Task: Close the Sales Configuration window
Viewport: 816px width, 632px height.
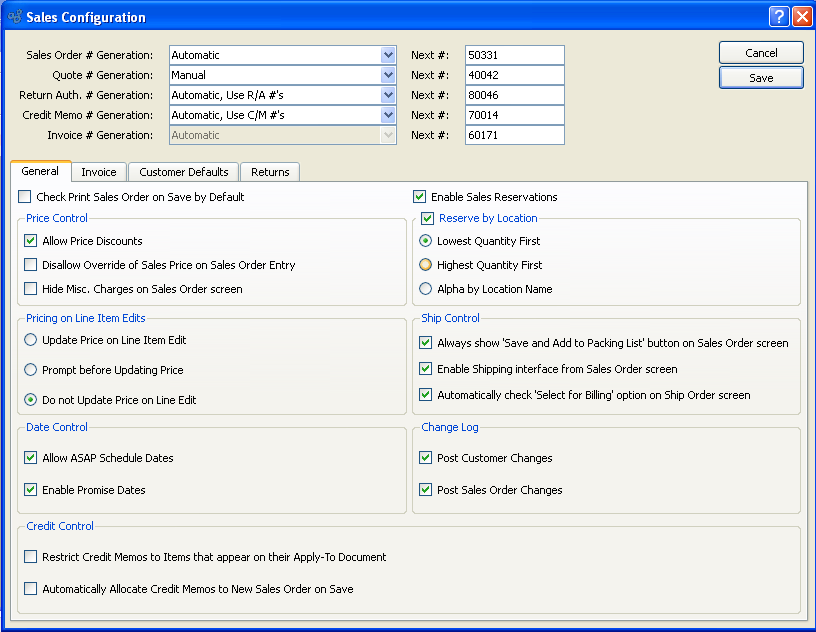Action: point(801,17)
